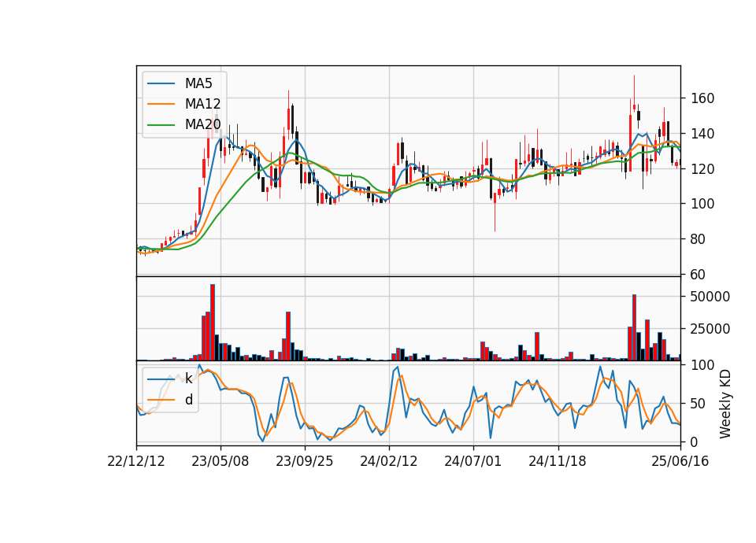756x543 pixels.
Task: Click the 22/12/12 date tick label
Action: click(136, 461)
